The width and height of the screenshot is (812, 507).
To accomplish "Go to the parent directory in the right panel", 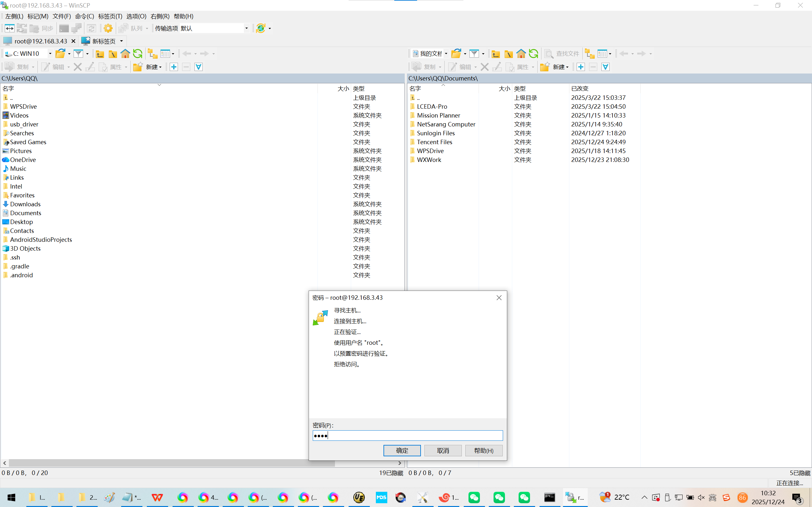I will tap(495, 54).
